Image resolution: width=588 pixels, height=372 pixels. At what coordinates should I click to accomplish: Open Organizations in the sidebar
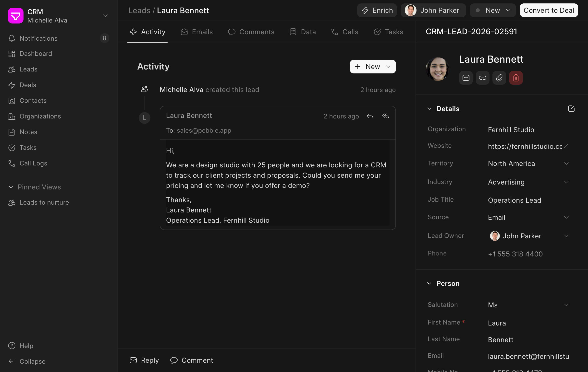click(x=59, y=116)
